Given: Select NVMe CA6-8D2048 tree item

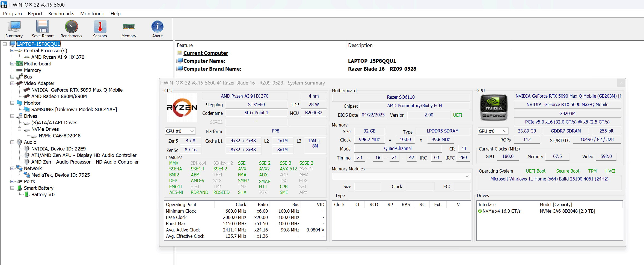Looking at the screenshot, I should (60, 135).
